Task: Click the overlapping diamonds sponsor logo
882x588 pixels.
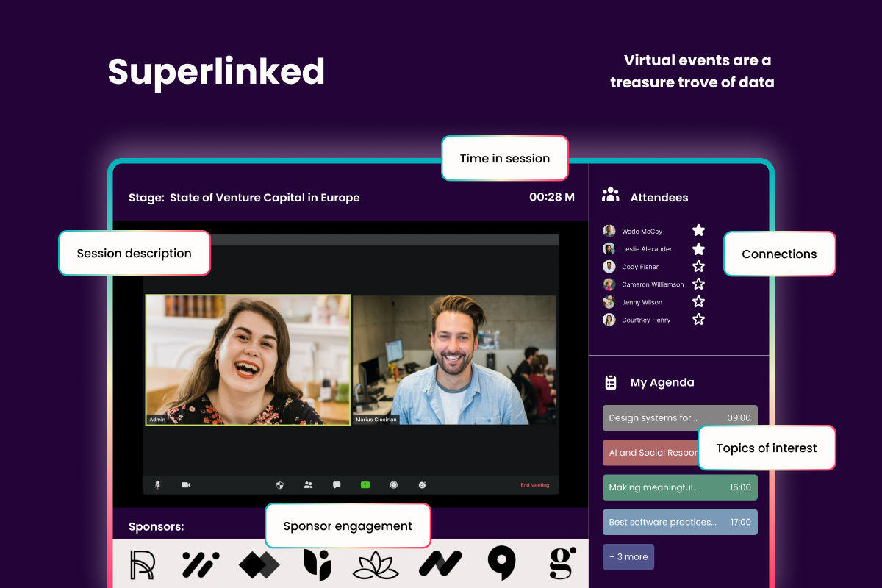Action: pos(259,564)
